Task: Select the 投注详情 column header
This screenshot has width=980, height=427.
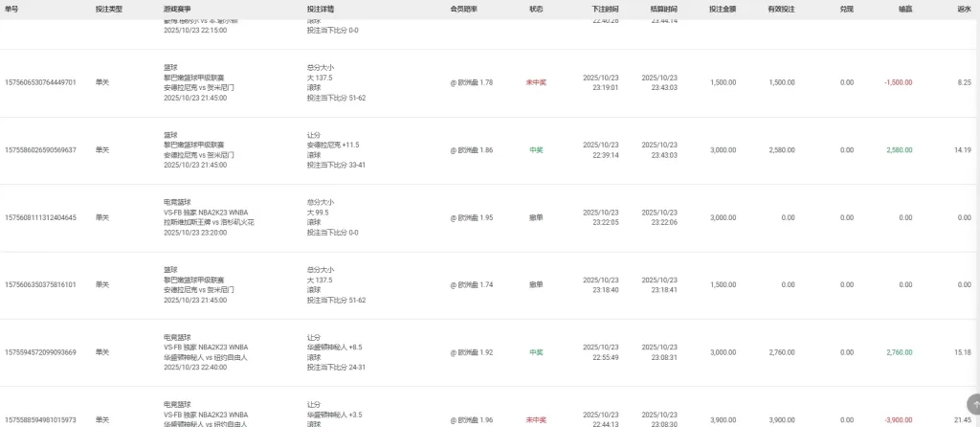Action: click(x=320, y=8)
